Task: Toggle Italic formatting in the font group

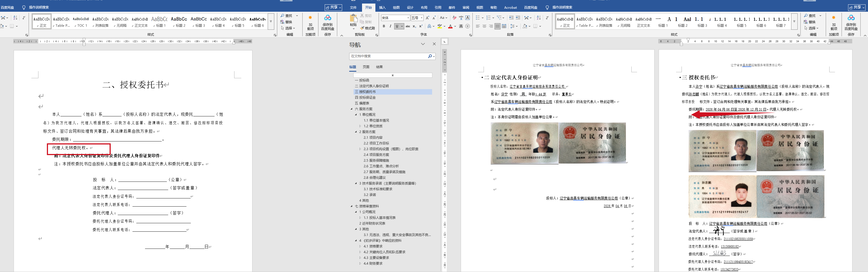Action: click(x=390, y=26)
